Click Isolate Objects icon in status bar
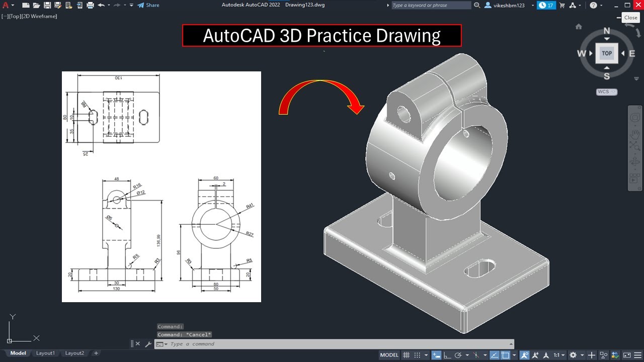The width and height of the screenshot is (644, 362). [603, 355]
